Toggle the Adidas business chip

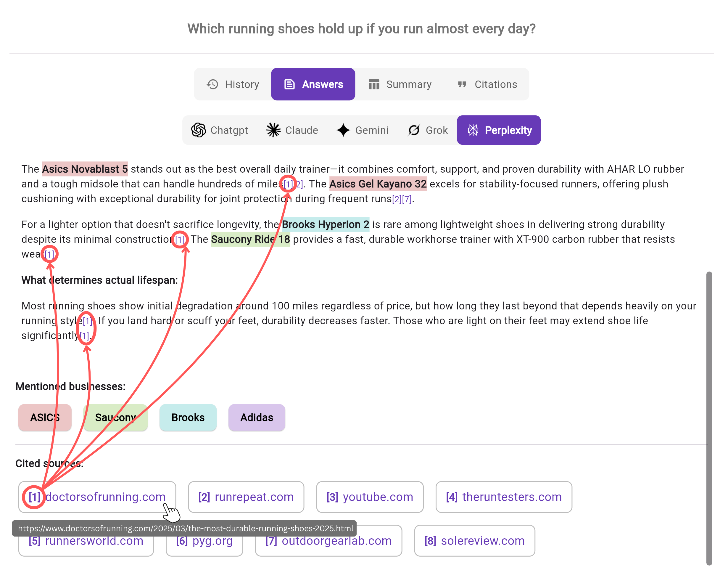tap(257, 418)
